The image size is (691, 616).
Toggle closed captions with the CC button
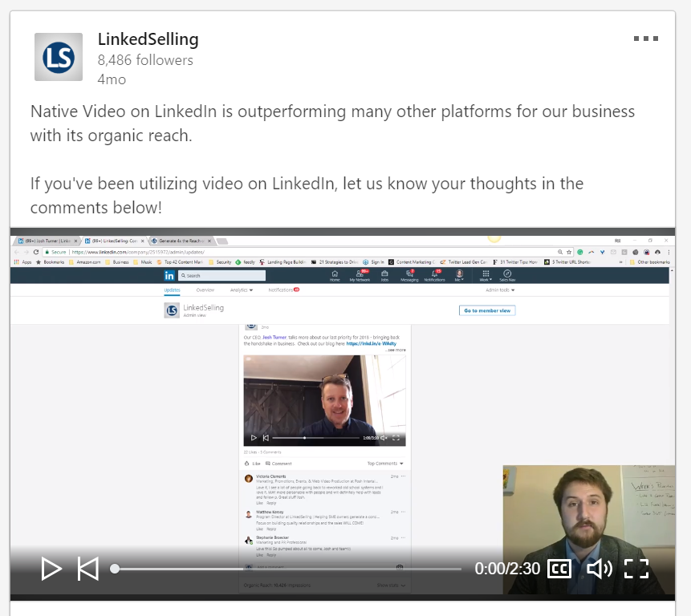(559, 569)
